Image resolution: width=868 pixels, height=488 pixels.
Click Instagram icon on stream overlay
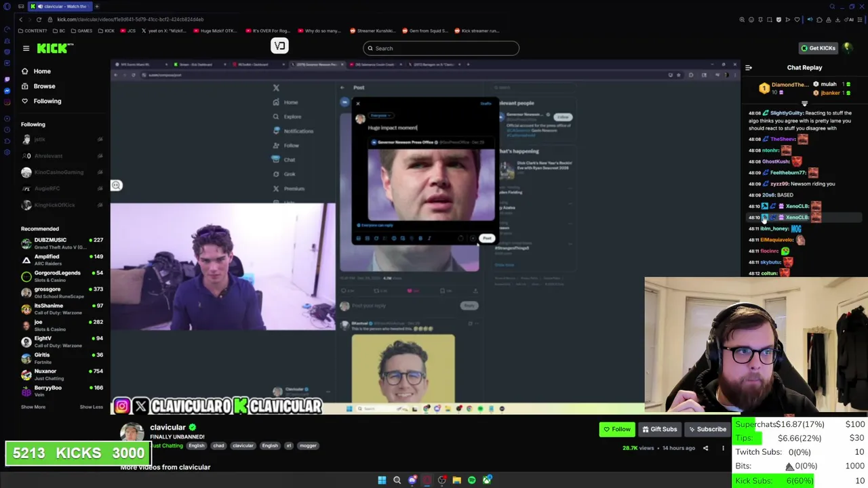[x=122, y=406]
